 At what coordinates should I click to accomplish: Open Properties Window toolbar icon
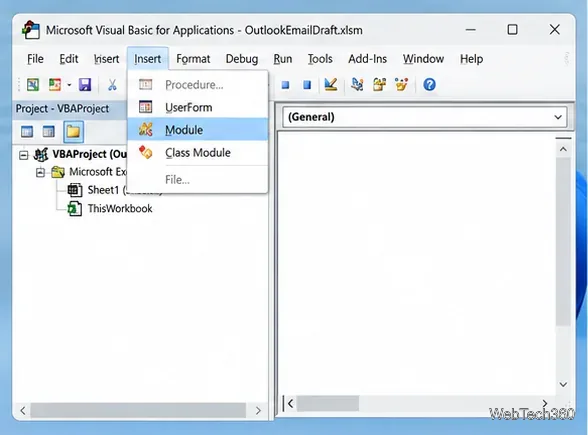coord(380,85)
